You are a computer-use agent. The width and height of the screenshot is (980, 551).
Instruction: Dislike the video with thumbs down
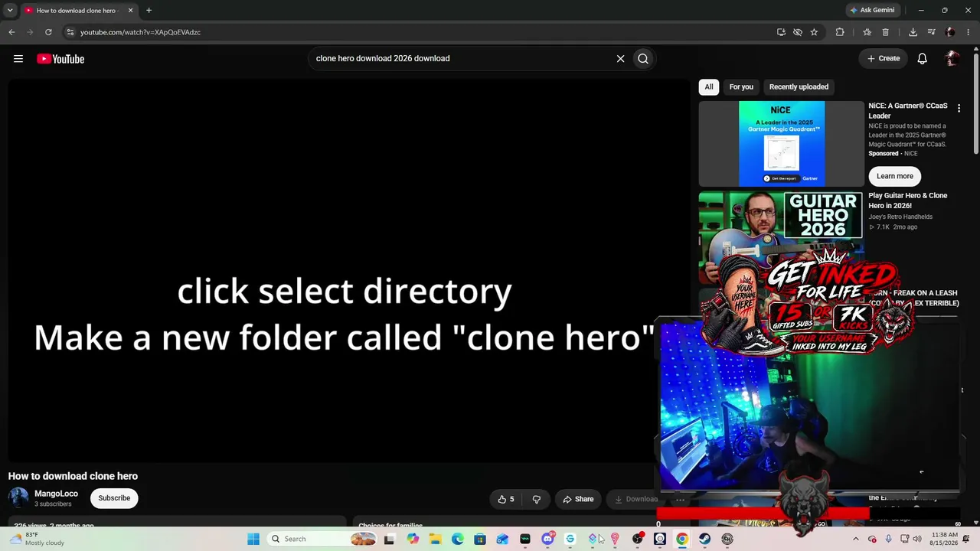[536, 499]
